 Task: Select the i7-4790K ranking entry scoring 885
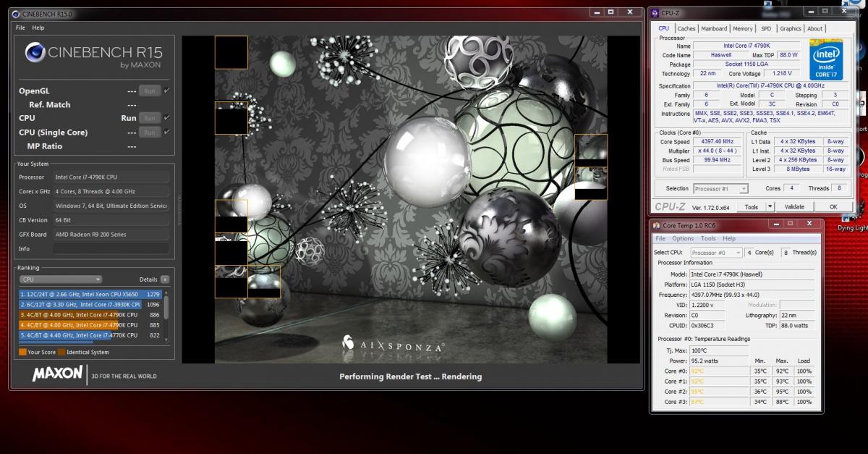[90, 325]
